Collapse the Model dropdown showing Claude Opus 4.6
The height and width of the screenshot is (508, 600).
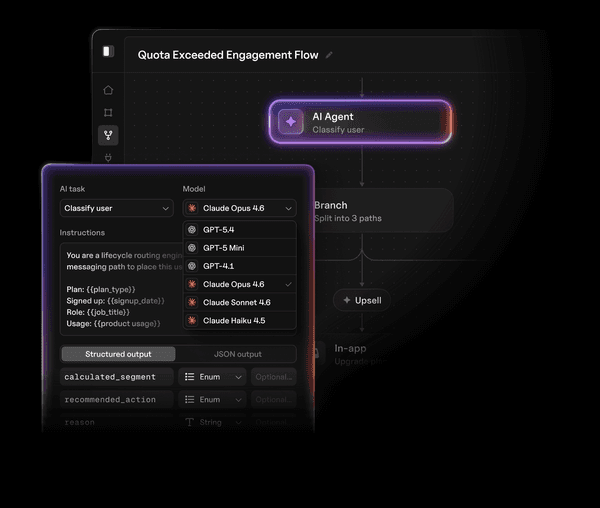pos(240,208)
